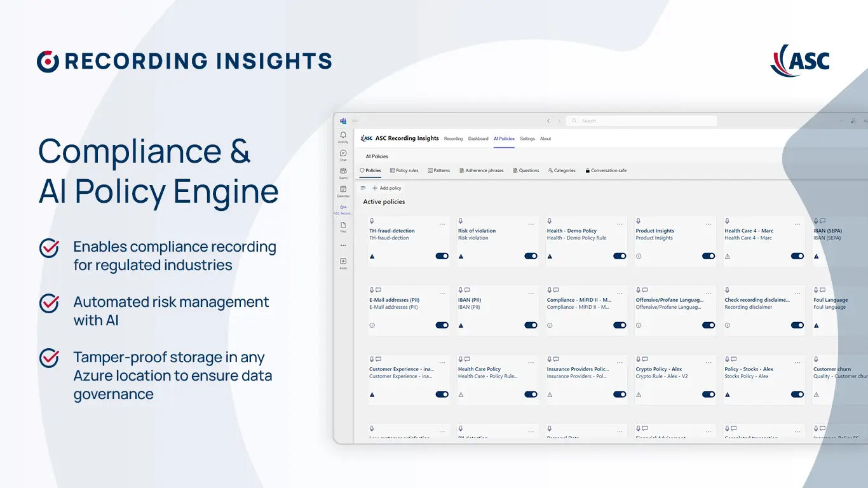Open the Files icon in sidebar

pyautogui.click(x=343, y=225)
